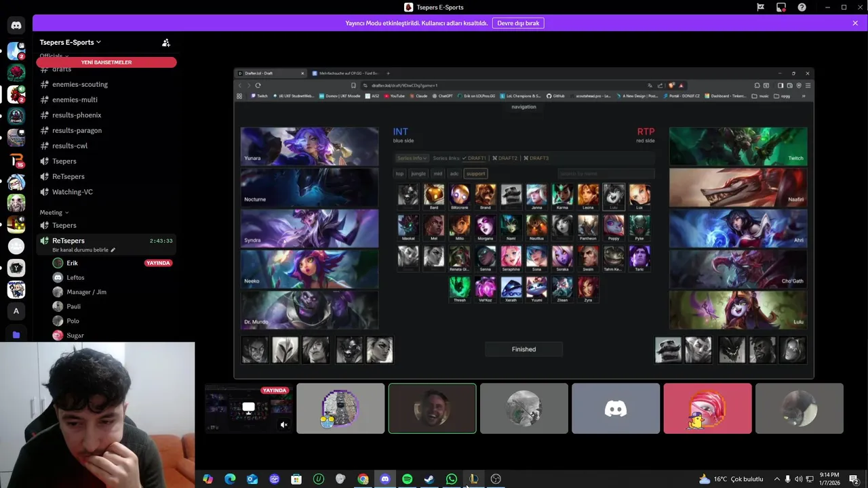The height and width of the screenshot is (488, 868).
Task: Open the Discord inbox flag icon in title bar
Action: coord(761,7)
